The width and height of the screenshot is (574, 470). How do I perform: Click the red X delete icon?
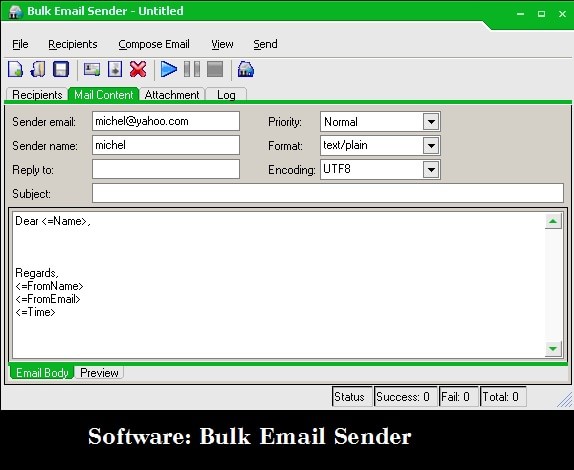[x=138, y=69]
